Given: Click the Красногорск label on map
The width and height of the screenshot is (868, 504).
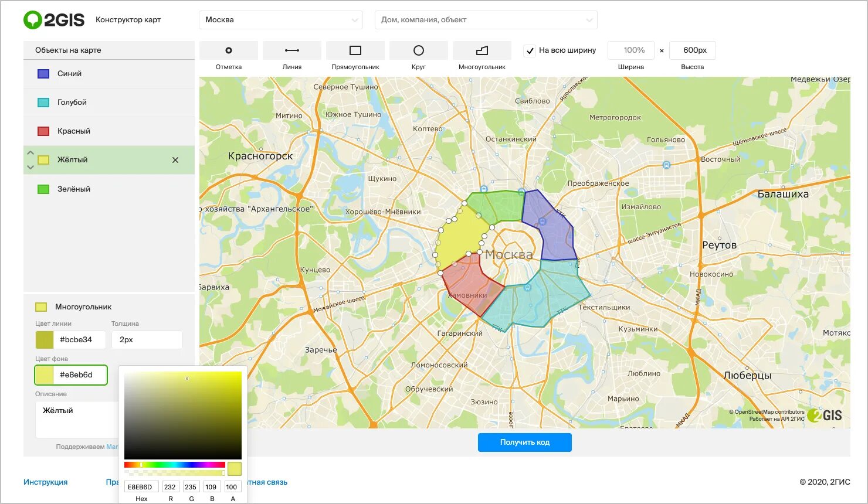Looking at the screenshot, I should 260,156.
